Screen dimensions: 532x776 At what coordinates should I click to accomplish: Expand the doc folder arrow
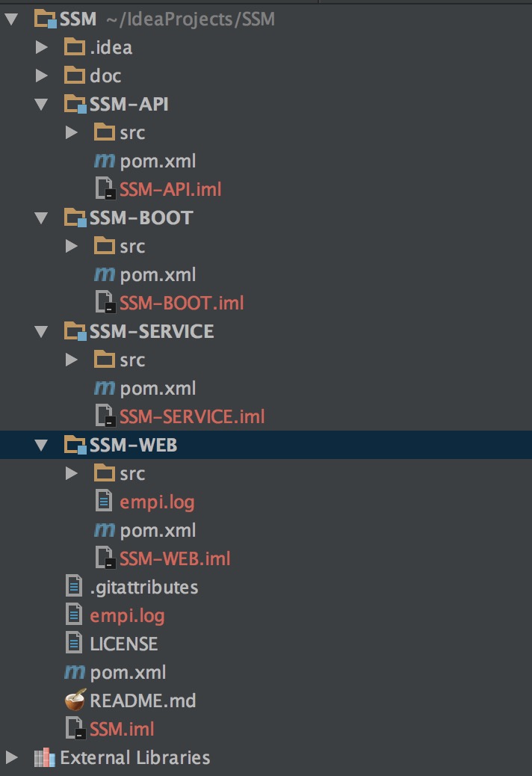click(x=42, y=76)
